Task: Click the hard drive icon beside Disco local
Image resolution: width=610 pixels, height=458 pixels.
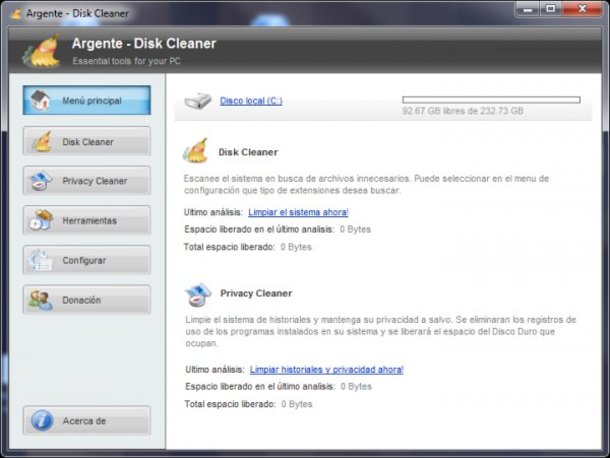Action: 198,101
